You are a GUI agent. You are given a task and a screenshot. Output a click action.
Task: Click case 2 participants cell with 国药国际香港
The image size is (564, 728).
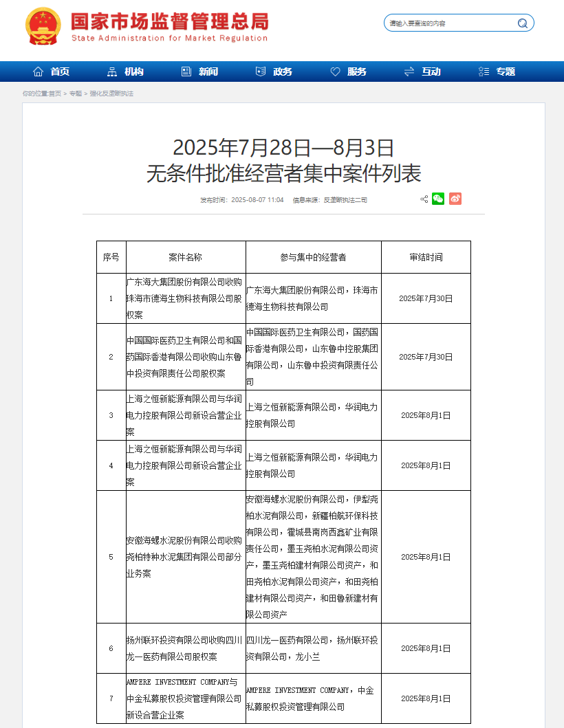[312, 357]
